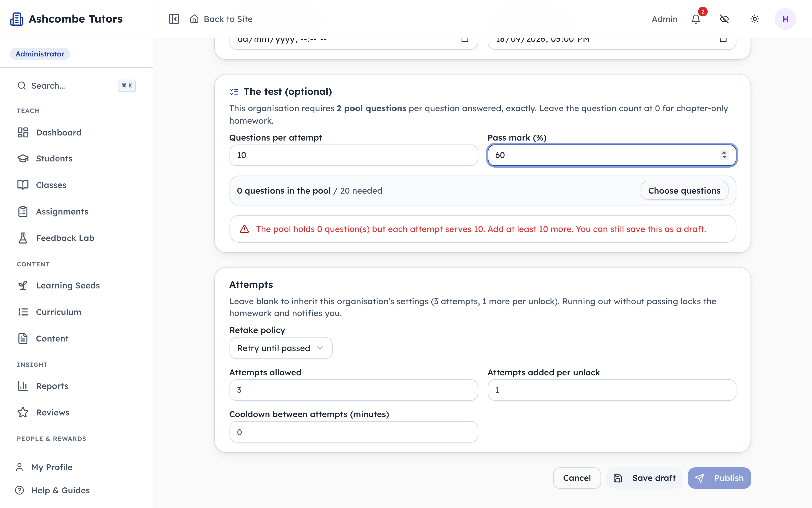Viewport: 812px width, 508px height.
Task: Click the red warning triangle icon
Action: click(x=245, y=229)
